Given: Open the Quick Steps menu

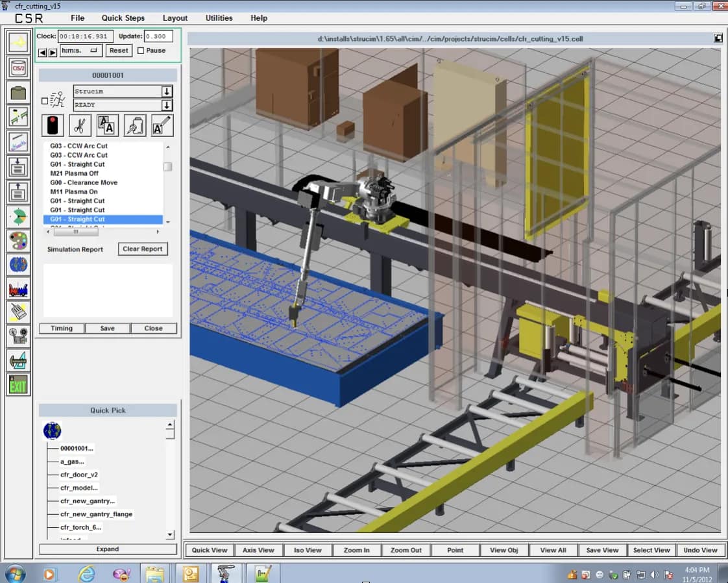Looking at the screenshot, I should 123,18.
